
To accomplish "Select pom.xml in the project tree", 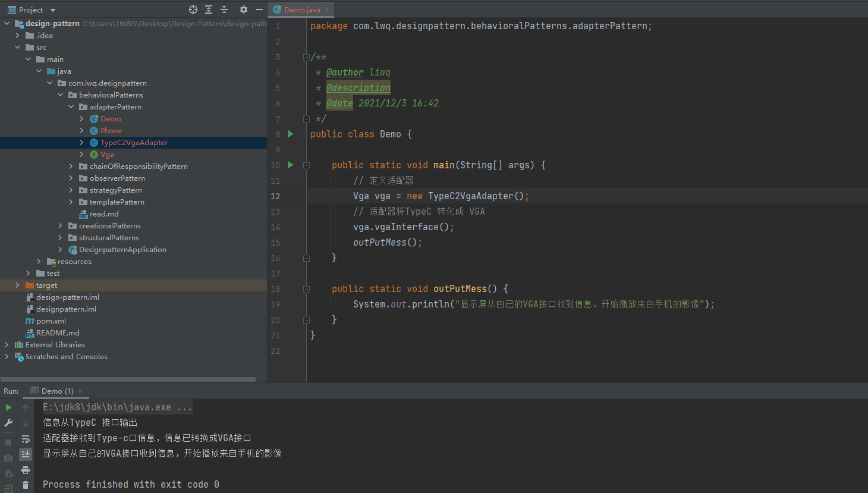I will pyautogui.click(x=51, y=321).
